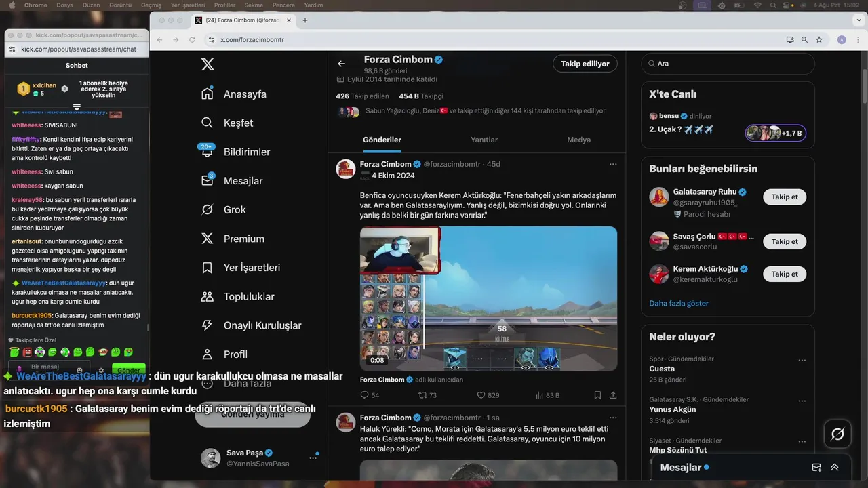The image size is (868, 488).
Task: Click Takip ediliyor button
Action: 585,64
